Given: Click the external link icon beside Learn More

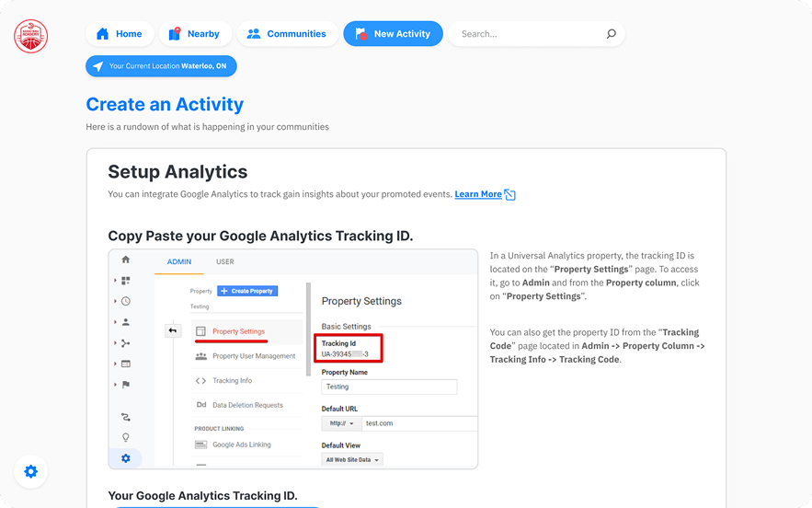Looking at the screenshot, I should pos(510,194).
